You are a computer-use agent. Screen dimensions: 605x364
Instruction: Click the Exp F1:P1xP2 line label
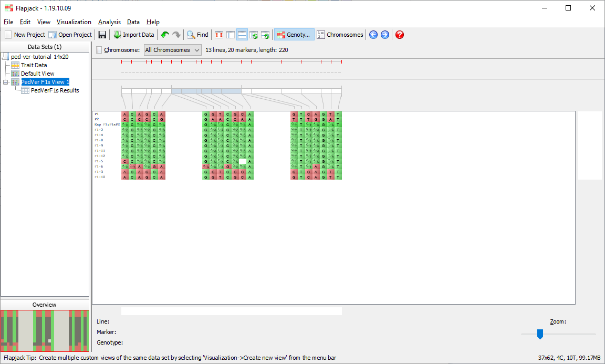coord(107,124)
